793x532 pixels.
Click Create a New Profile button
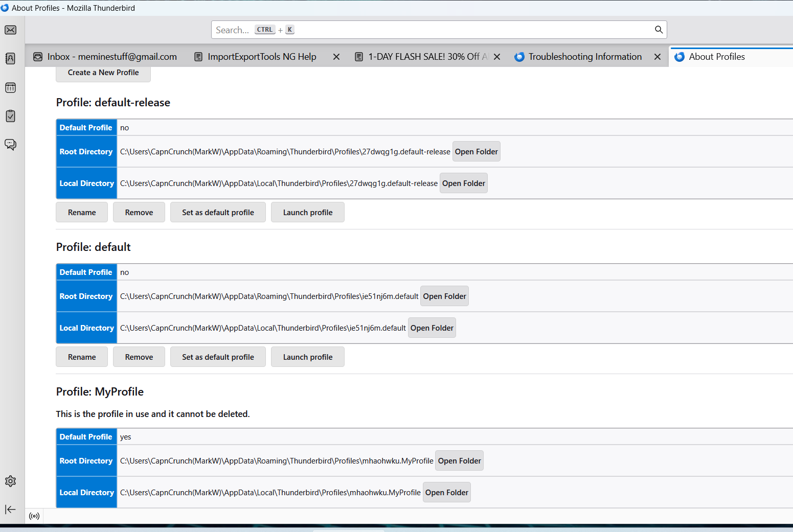[103, 73]
